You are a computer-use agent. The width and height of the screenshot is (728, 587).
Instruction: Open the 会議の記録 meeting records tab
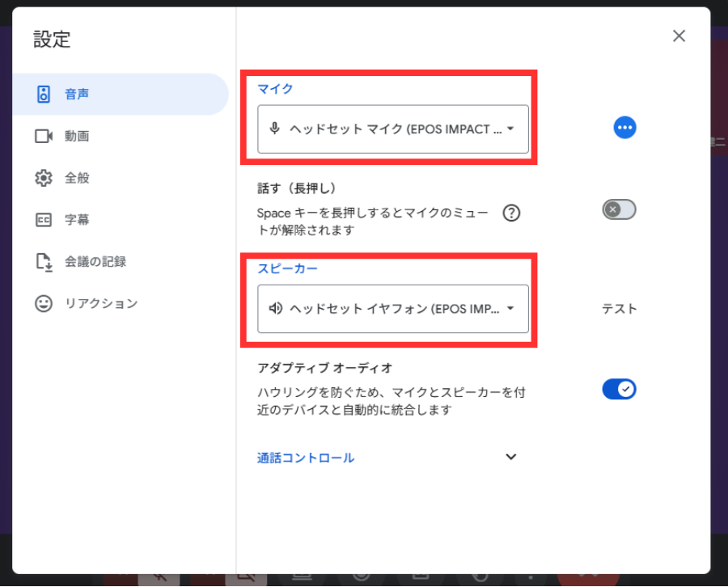(x=120, y=261)
